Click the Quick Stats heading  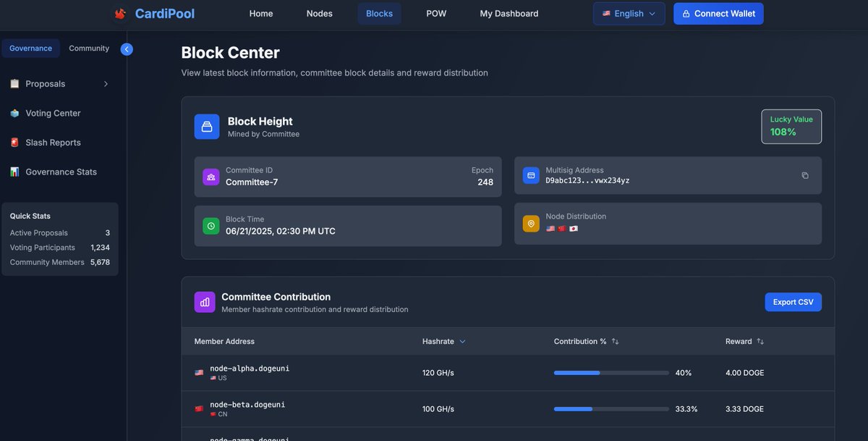(30, 216)
